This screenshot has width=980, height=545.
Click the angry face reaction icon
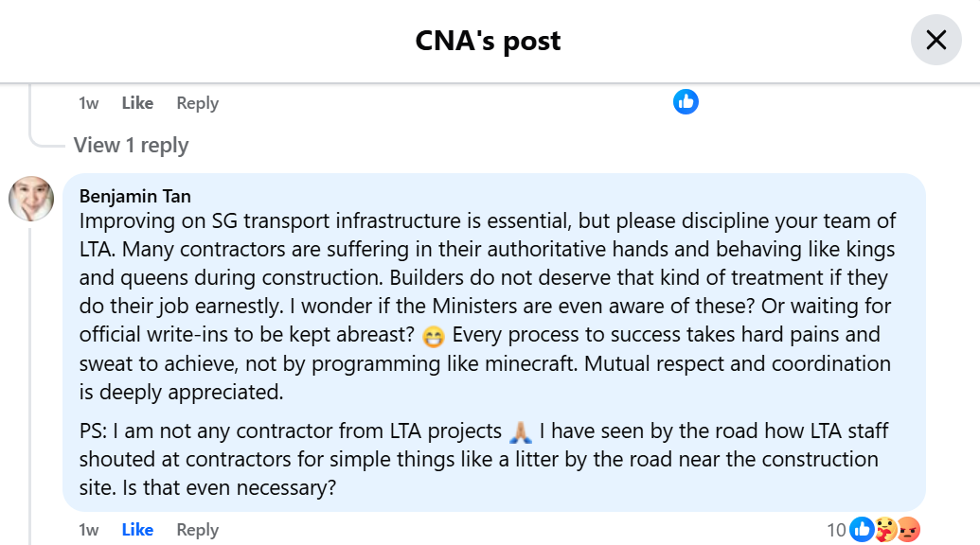pyautogui.click(x=908, y=530)
